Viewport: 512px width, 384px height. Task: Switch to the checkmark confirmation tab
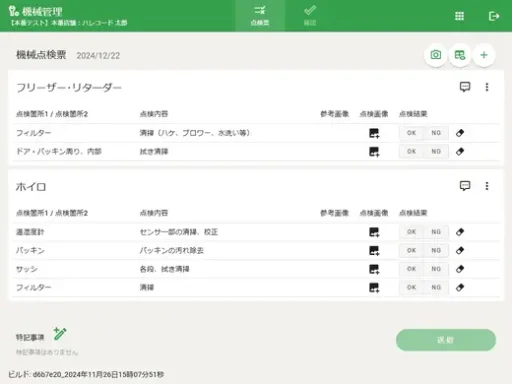(x=310, y=16)
